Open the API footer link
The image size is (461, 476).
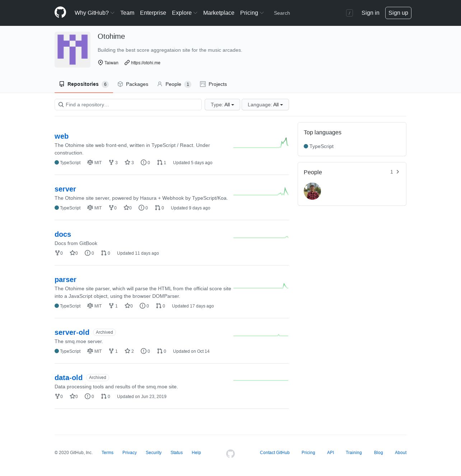point(331,453)
